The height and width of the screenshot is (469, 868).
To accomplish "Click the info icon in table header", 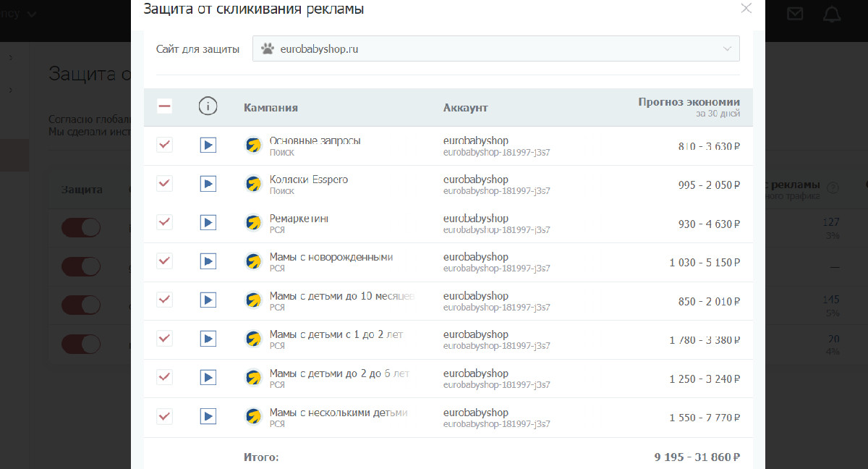I will pos(208,107).
